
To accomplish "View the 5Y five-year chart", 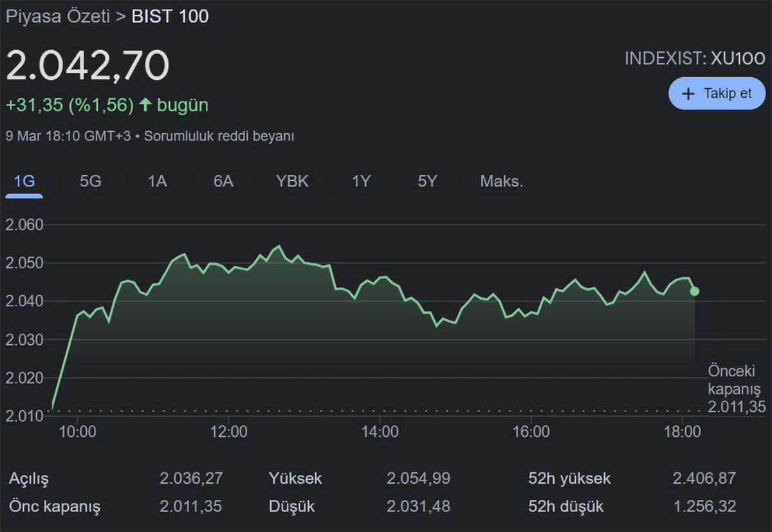I will point(427,181).
